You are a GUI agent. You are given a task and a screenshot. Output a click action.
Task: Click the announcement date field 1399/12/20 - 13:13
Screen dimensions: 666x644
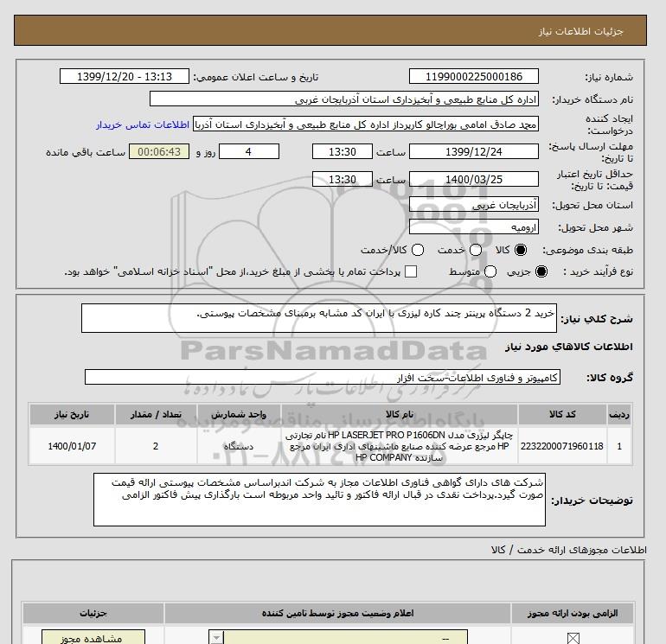pyautogui.click(x=124, y=77)
